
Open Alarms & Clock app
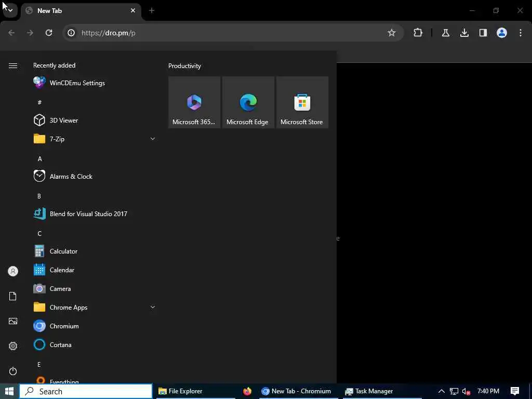(x=95, y=177)
